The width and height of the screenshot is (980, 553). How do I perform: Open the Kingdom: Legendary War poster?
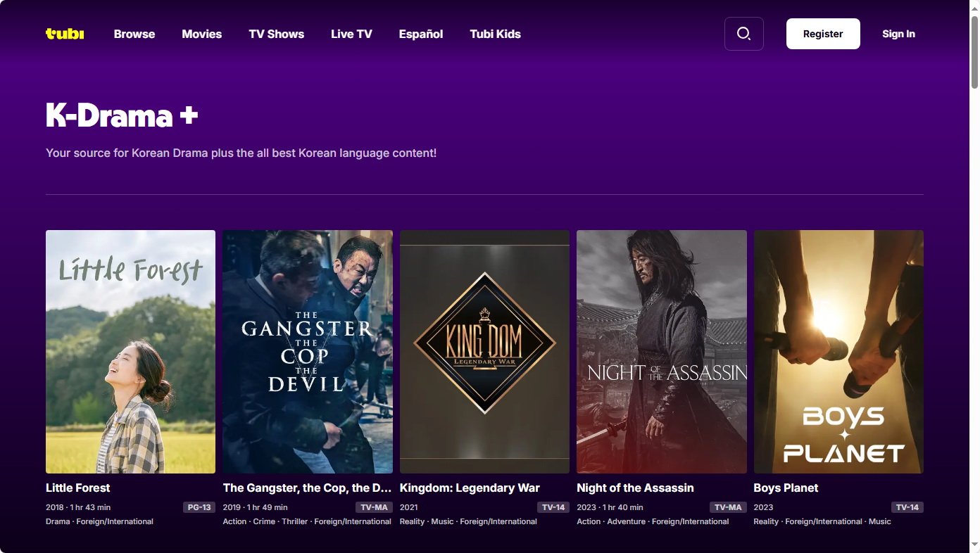point(484,352)
